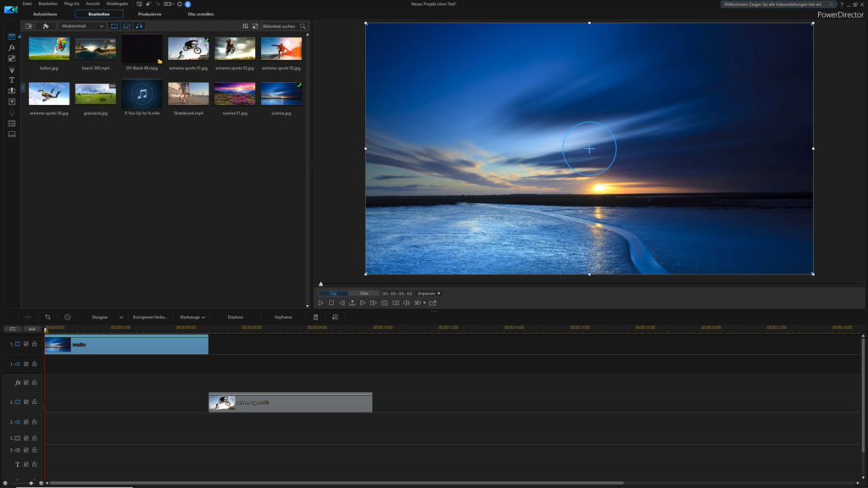Click the crop tool icon in timeline toolbar
868x488 pixels.
tap(47, 317)
